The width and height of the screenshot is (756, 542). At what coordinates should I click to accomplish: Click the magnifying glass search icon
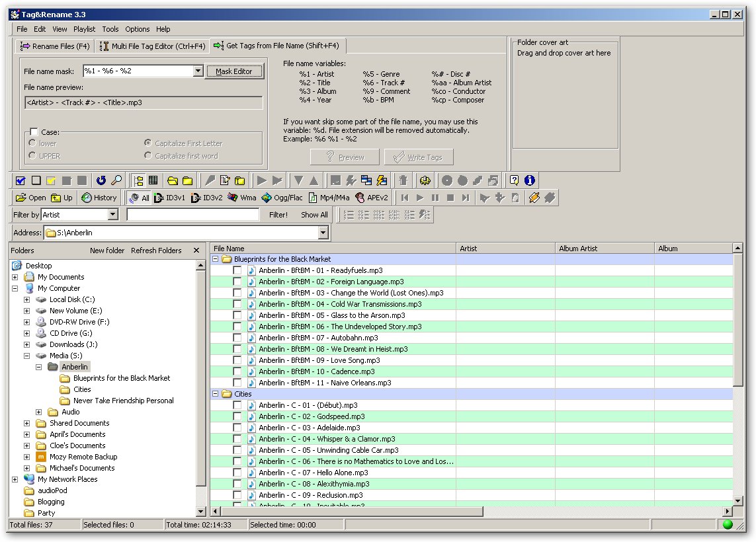116,180
